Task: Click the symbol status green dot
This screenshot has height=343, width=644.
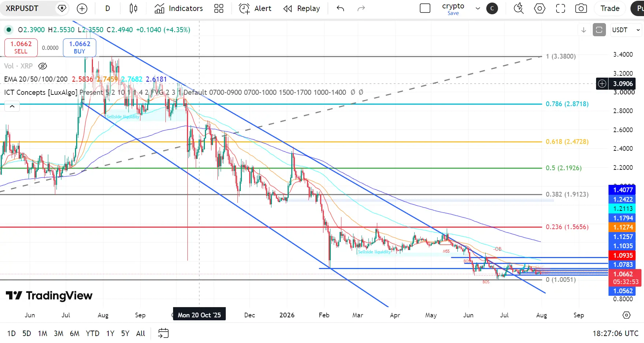Action: (x=9, y=30)
